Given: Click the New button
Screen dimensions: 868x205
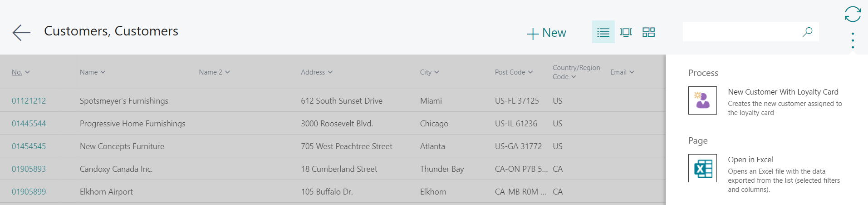Looking at the screenshot, I should tap(546, 33).
